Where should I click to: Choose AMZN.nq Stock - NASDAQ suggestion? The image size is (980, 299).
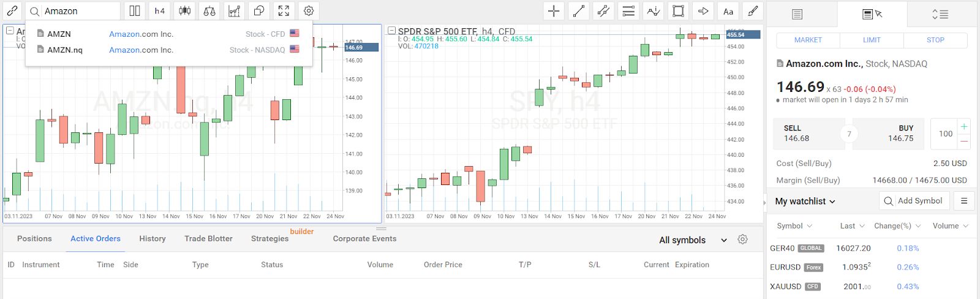tap(168, 50)
